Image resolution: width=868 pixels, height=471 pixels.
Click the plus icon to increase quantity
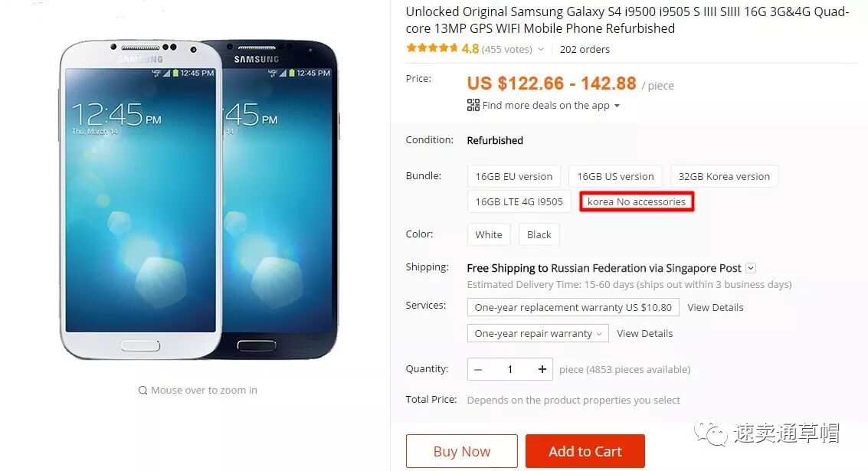click(542, 369)
